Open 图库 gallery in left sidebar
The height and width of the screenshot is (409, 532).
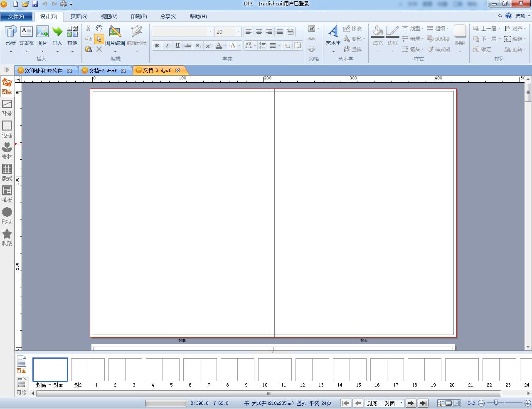pos(7,86)
